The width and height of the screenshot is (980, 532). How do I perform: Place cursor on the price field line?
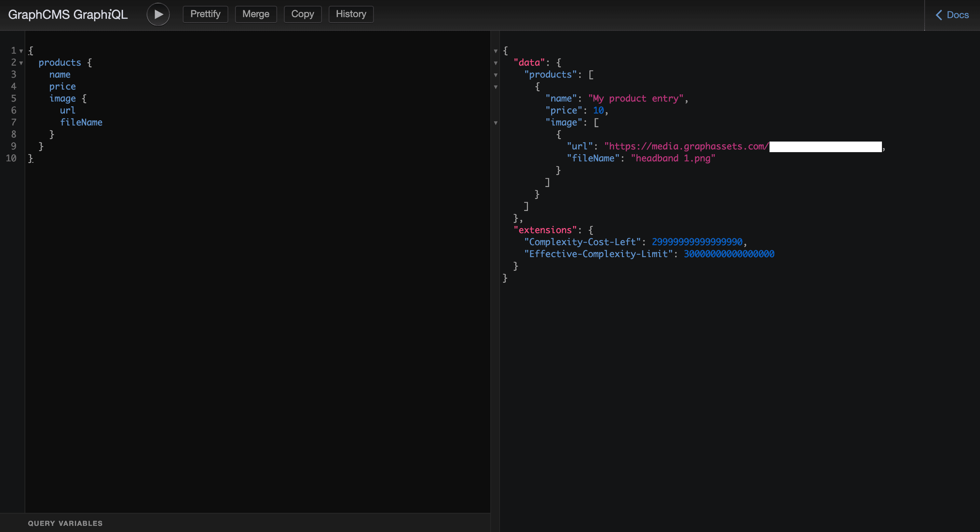[63, 87]
